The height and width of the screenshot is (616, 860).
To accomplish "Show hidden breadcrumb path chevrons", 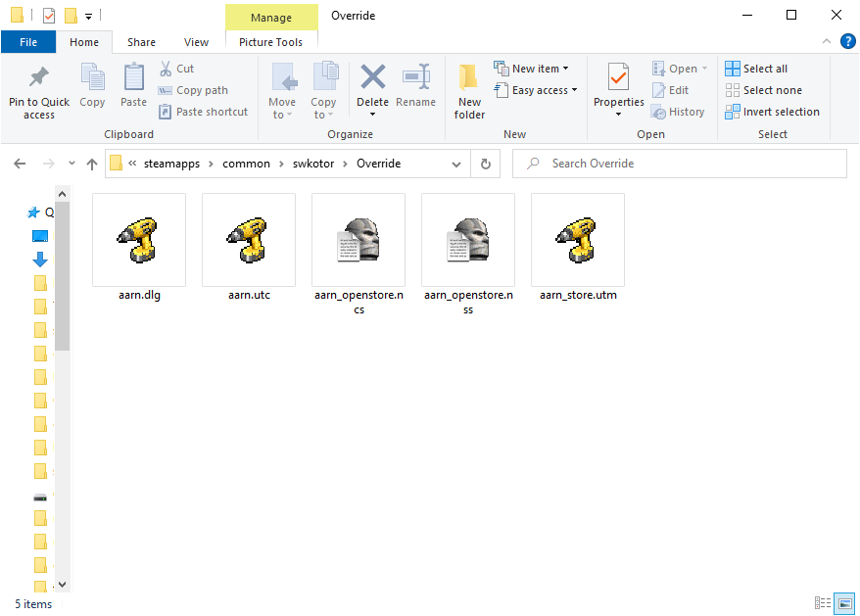I will coord(132,163).
